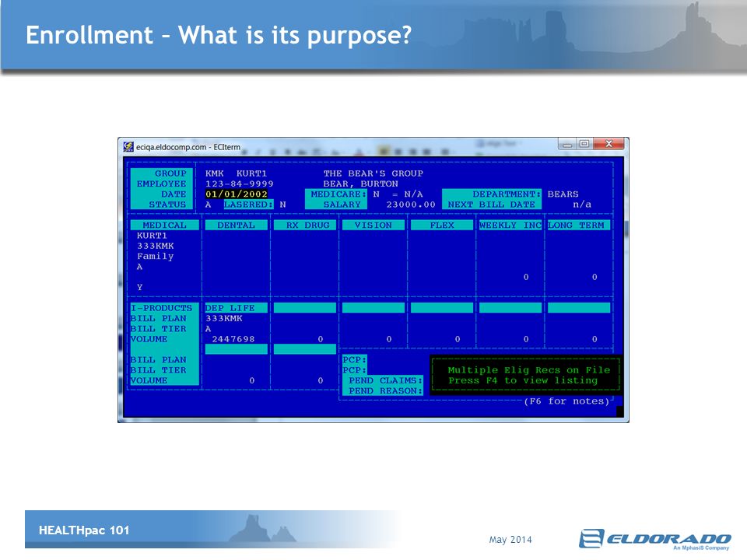
Task: Click Press F4 to view listing text
Action: pyautogui.click(x=522, y=380)
